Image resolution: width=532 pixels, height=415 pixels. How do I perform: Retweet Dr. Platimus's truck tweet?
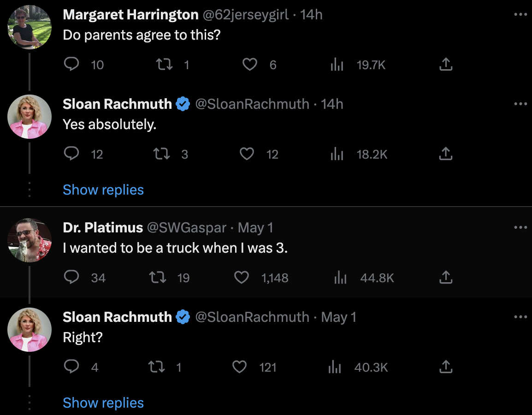[x=158, y=278]
